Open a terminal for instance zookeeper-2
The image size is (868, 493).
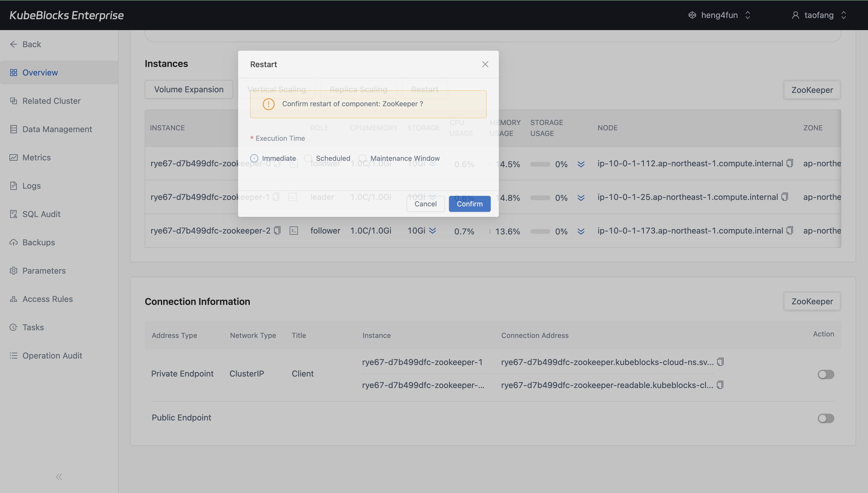click(293, 230)
